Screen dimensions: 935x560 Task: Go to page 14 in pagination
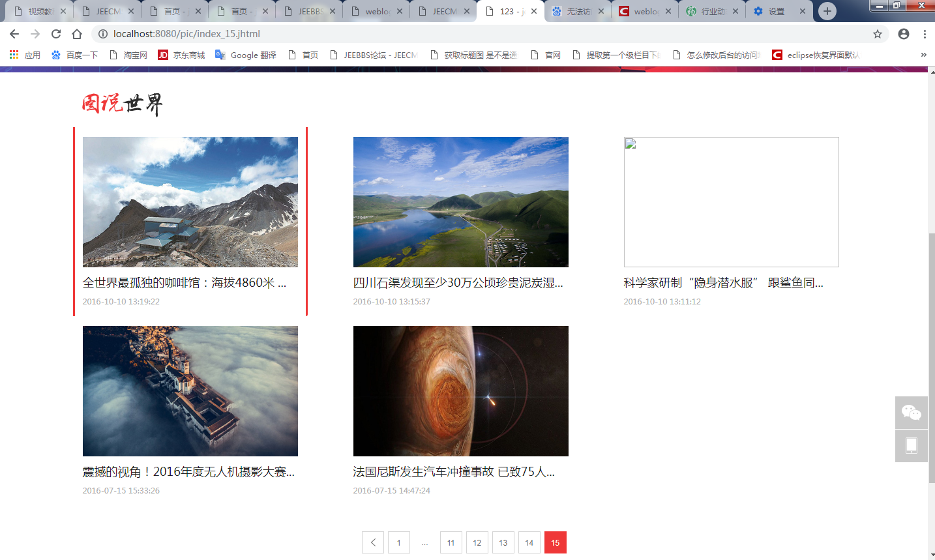(529, 542)
